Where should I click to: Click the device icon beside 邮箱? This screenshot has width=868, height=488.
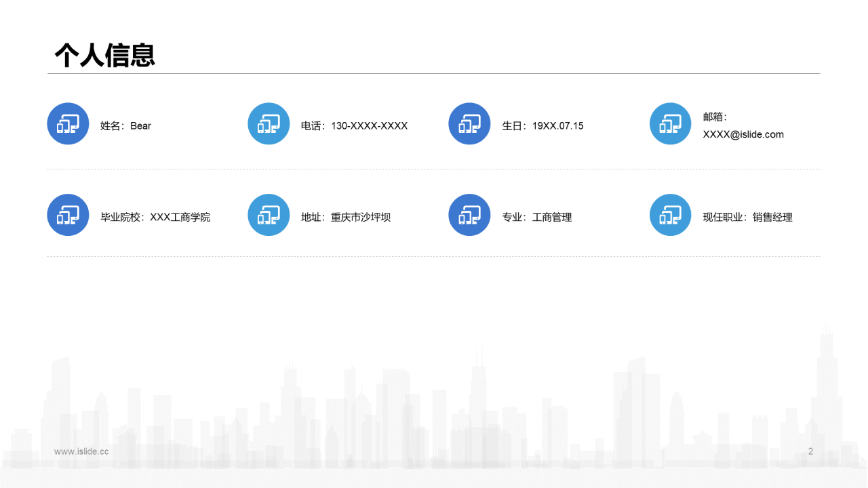click(x=671, y=123)
